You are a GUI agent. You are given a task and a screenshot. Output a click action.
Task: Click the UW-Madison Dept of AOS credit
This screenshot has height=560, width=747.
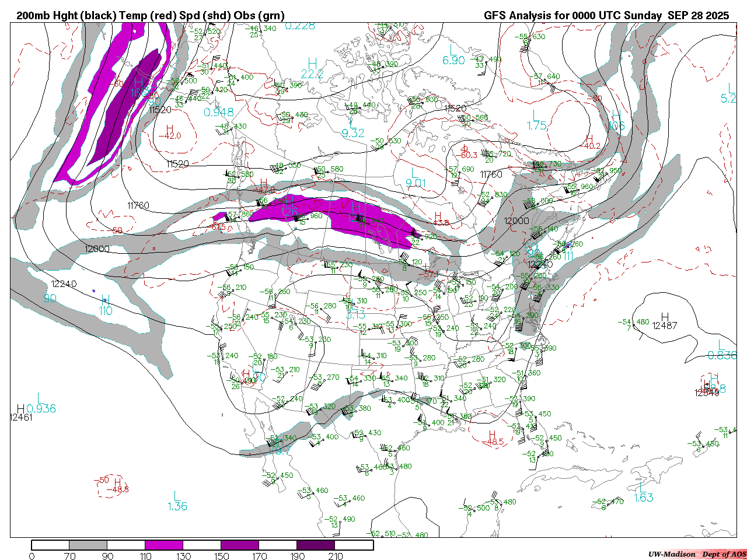coord(696,554)
